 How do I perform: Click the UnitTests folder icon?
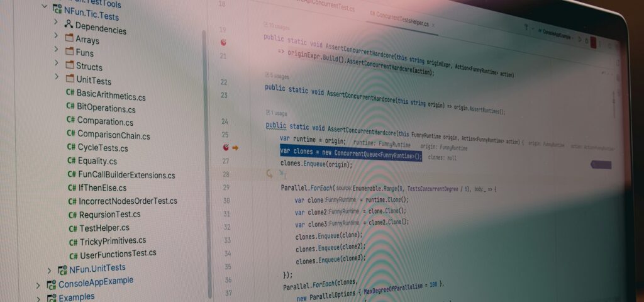(70, 79)
